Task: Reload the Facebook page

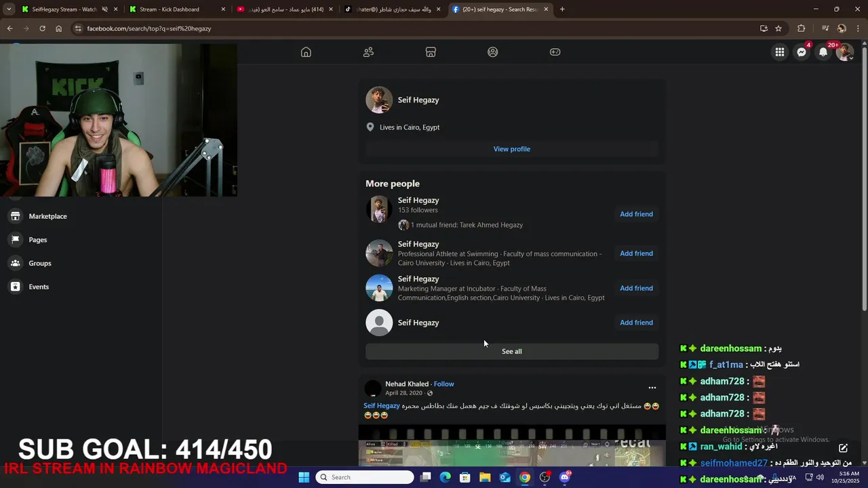Action: click(x=42, y=28)
